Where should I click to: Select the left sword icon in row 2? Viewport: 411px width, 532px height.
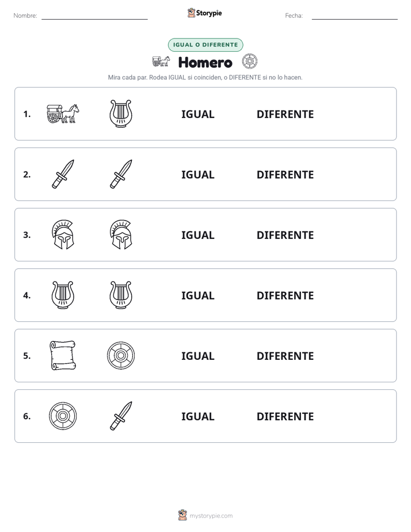[x=63, y=174]
